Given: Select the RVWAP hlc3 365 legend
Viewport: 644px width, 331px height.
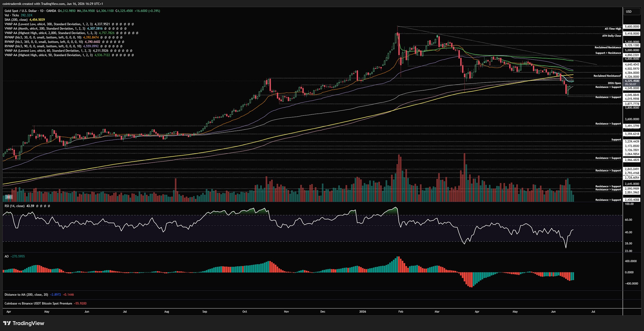Looking at the screenshot, I should click(44, 42).
